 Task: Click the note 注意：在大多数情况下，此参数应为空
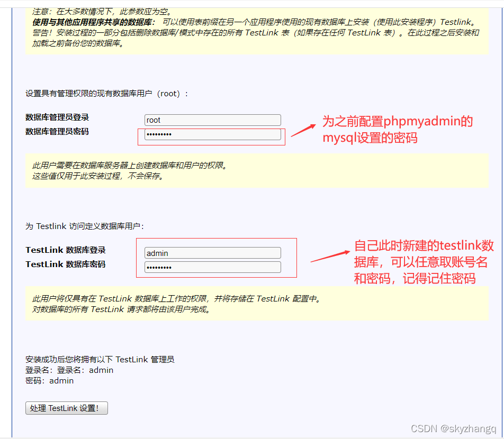102,12
